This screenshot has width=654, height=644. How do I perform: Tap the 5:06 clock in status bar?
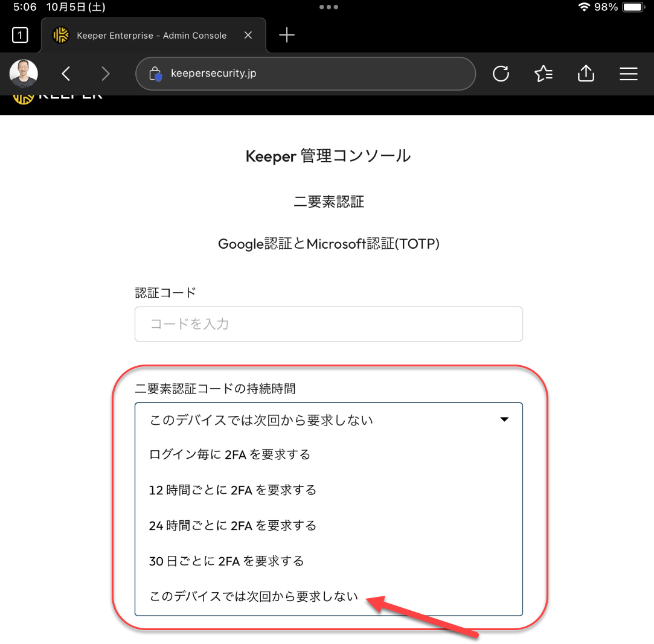point(25,7)
